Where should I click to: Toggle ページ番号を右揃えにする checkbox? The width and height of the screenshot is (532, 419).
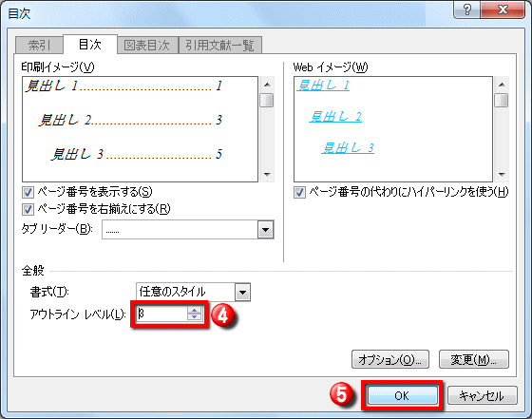coord(28,209)
